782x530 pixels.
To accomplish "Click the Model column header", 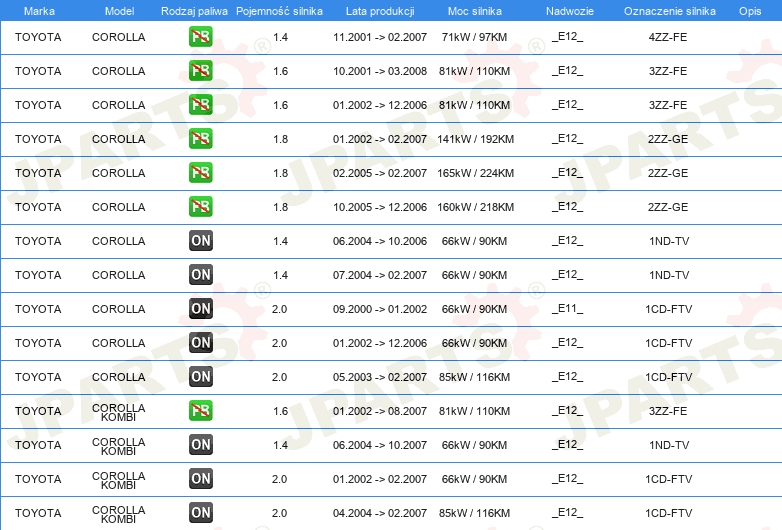I will tap(119, 11).
